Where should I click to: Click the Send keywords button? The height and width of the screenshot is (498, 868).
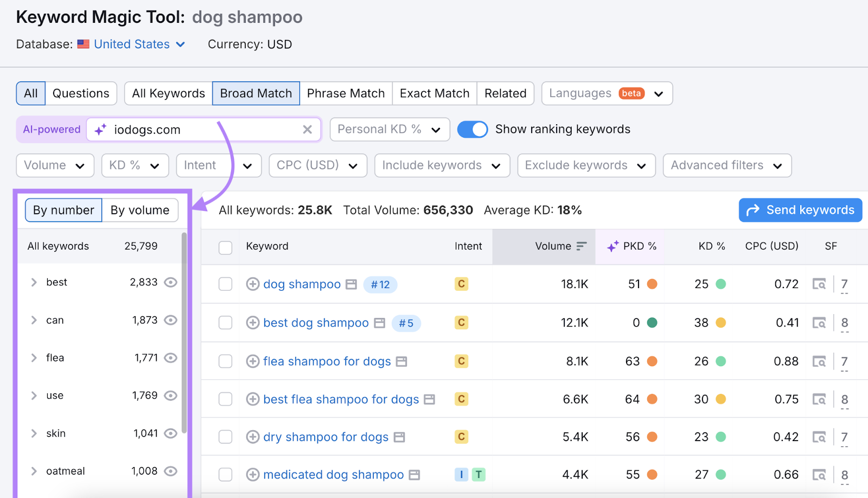click(800, 210)
